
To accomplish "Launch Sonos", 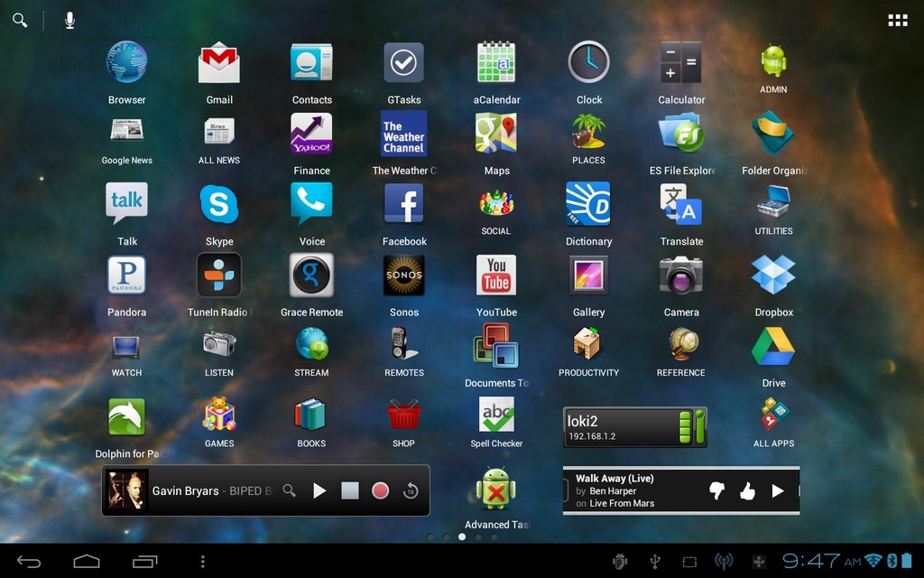I will click(403, 275).
